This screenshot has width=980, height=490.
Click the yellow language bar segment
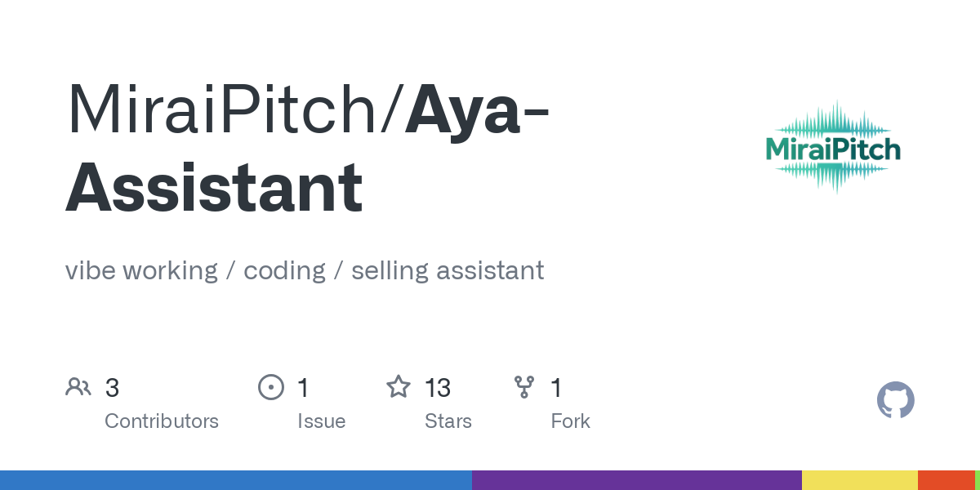(x=860, y=480)
